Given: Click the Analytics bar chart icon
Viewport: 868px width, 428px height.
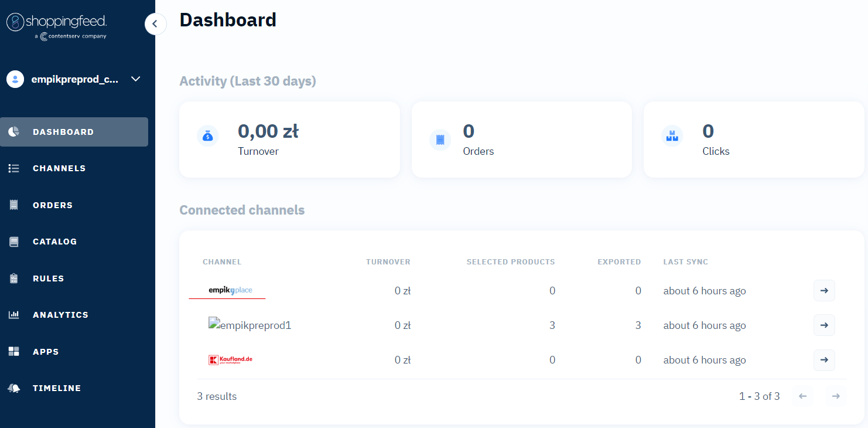Looking at the screenshot, I should [x=14, y=315].
